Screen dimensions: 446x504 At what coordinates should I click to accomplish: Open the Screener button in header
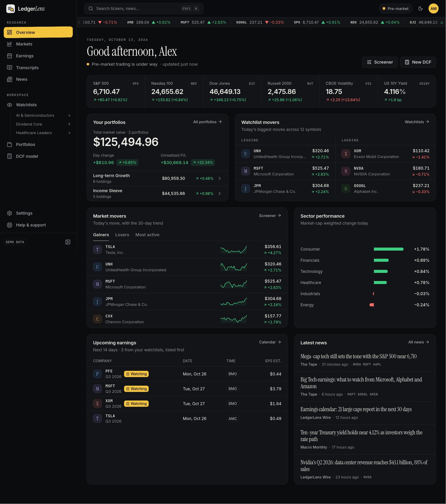(x=380, y=62)
